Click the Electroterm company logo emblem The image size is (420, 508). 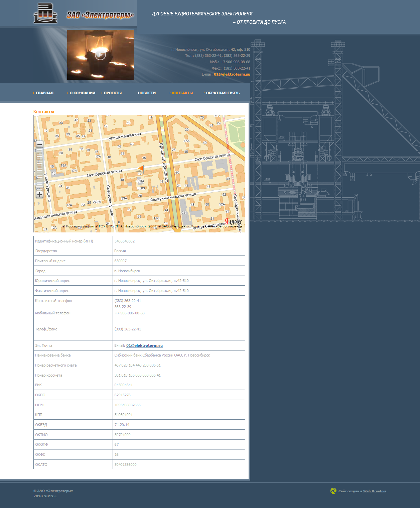coord(45,13)
